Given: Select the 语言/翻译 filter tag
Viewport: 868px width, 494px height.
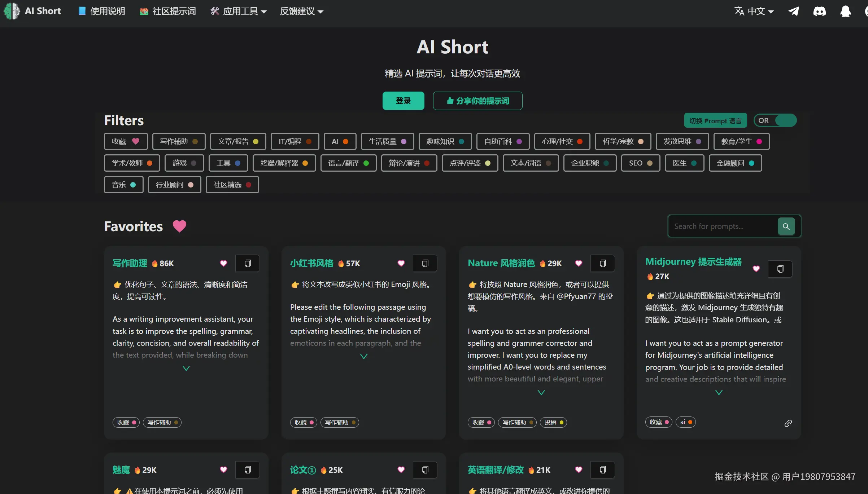Looking at the screenshot, I should [x=348, y=163].
